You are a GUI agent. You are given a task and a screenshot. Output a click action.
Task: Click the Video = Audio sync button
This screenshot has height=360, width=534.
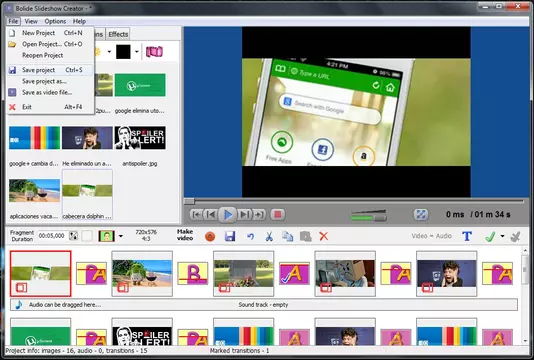pos(431,236)
